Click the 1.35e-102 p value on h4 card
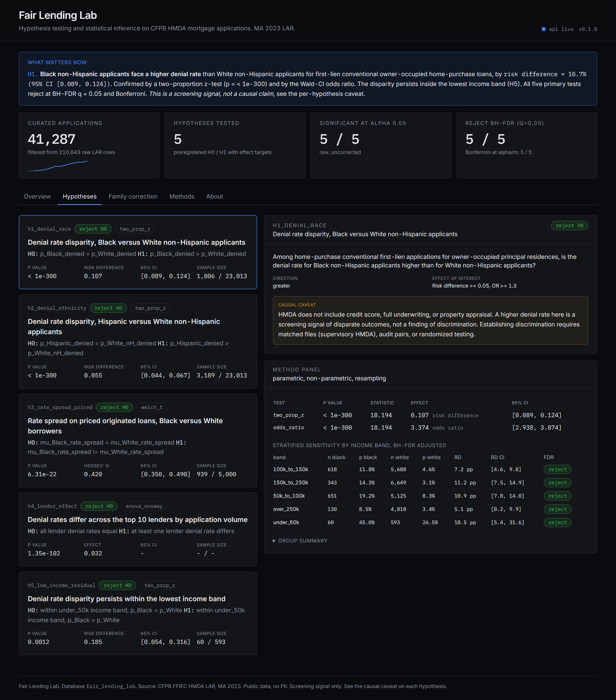This screenshot has height=700, width=616. pos(44,553)
